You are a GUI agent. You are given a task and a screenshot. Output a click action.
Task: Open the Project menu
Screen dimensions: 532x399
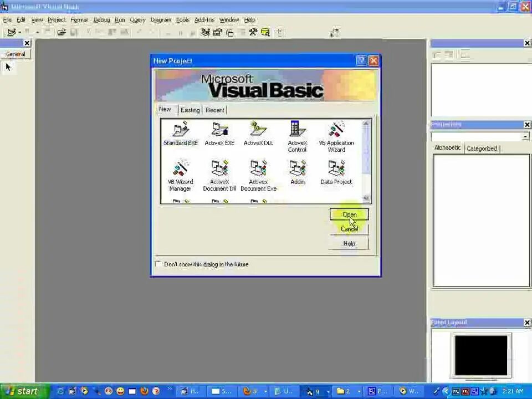click(57, 20)
